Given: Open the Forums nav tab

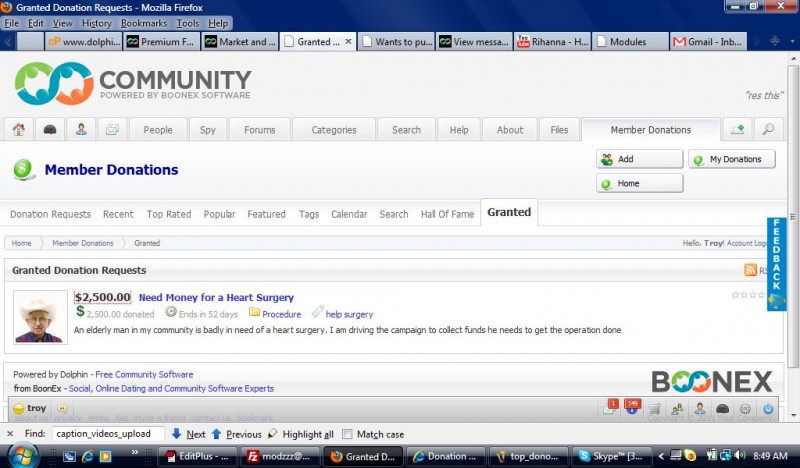Looking at the screenshot, I should click(x=260, y=130).
